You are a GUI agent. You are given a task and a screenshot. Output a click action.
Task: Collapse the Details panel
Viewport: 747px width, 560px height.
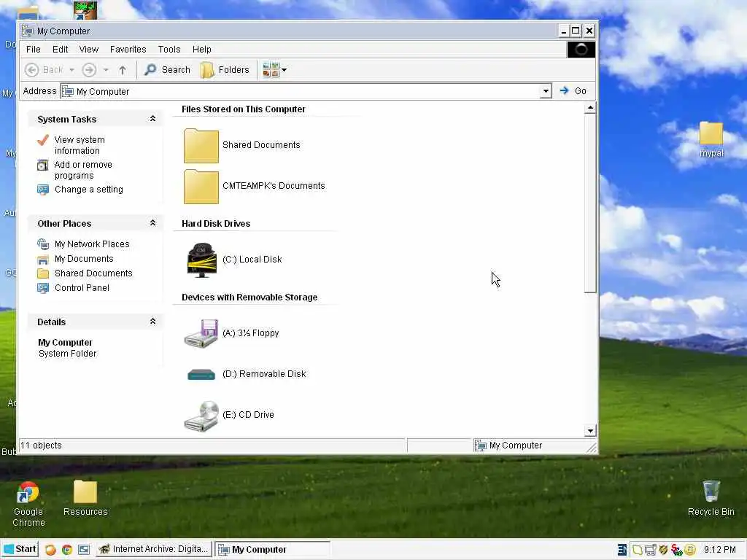coord(152,322)
